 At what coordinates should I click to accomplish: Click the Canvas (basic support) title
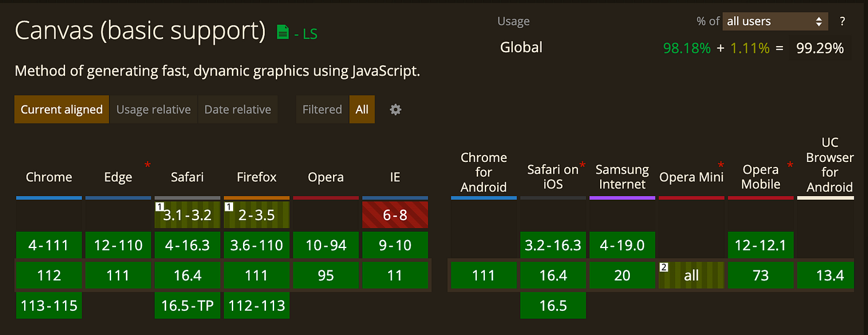coord(140,31)
